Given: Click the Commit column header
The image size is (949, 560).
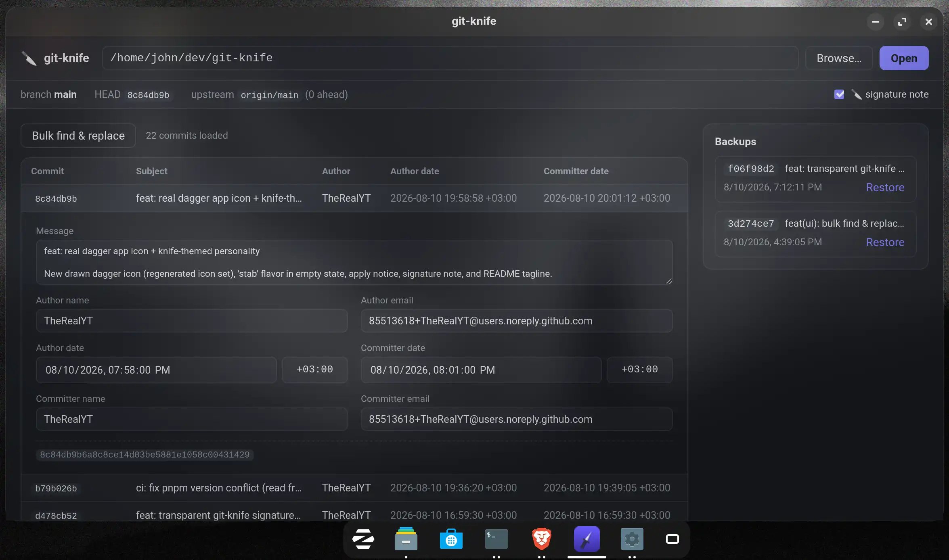Looking at the screenshot, I should point(48,171).
